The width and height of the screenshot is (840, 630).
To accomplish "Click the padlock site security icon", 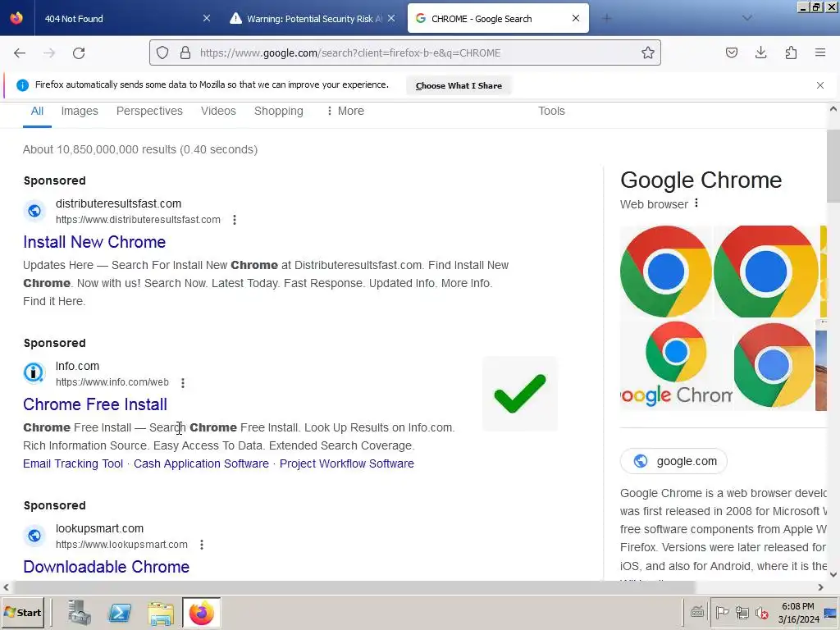I will [x=185, y=53].
